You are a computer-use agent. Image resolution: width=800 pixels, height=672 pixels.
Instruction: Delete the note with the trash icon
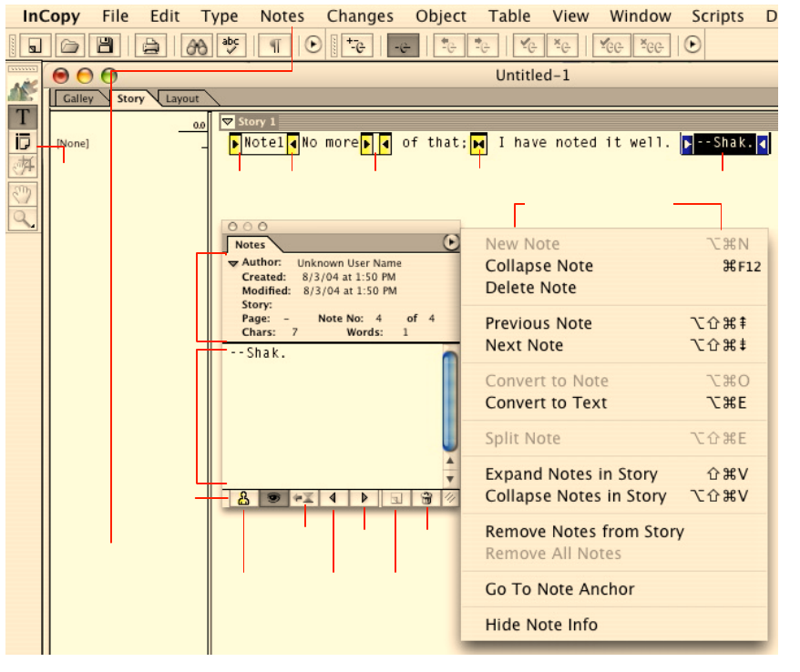click(x=426, y=498)
